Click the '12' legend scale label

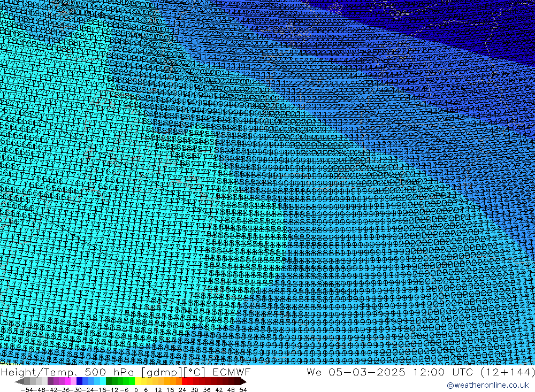(158, 390)
